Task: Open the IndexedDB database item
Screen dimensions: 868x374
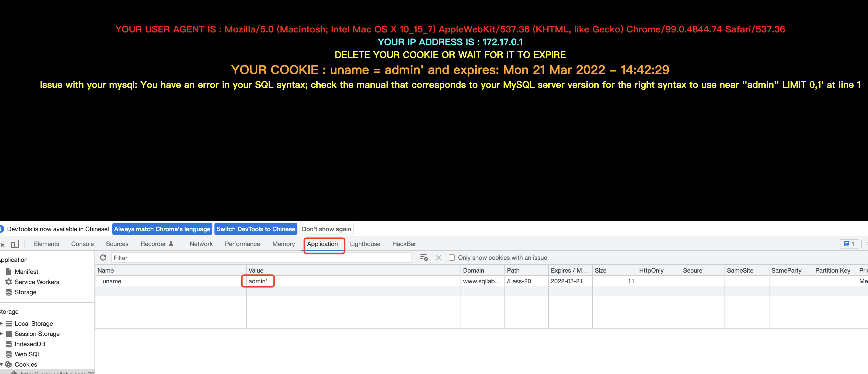Action: coord(30,344)
